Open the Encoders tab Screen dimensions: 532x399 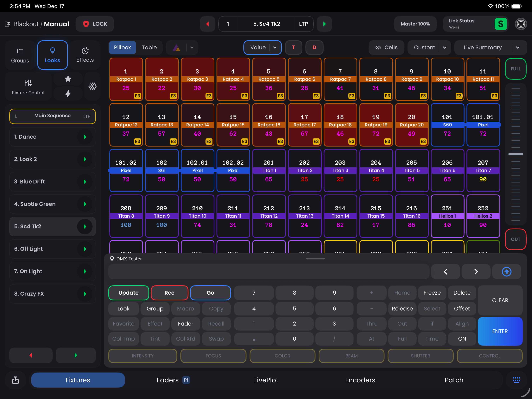360,380
